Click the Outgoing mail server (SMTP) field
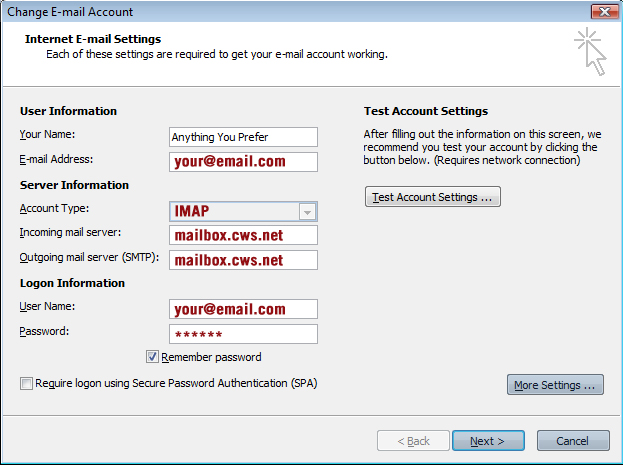Screen dimensions: 623x465 coord(243,261)
